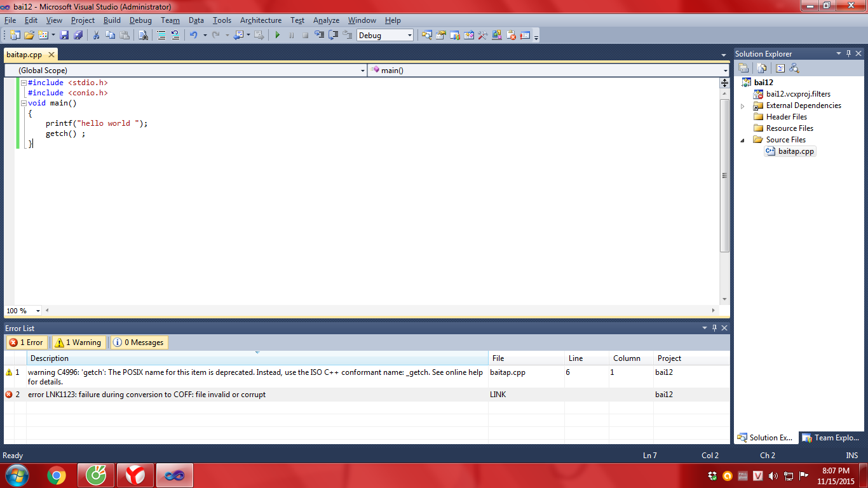868x488 pixels.
Task: Click the Save All toolbar icon
Action: (78, 36)
